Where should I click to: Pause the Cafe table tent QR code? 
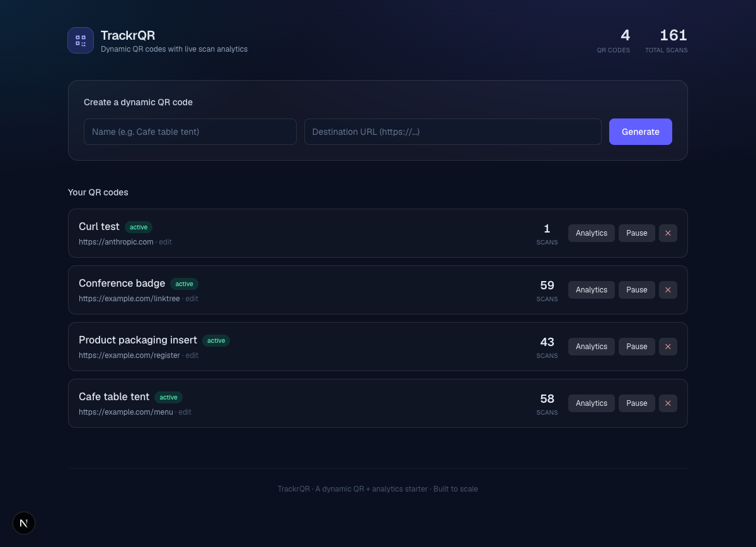click(637, 403)
